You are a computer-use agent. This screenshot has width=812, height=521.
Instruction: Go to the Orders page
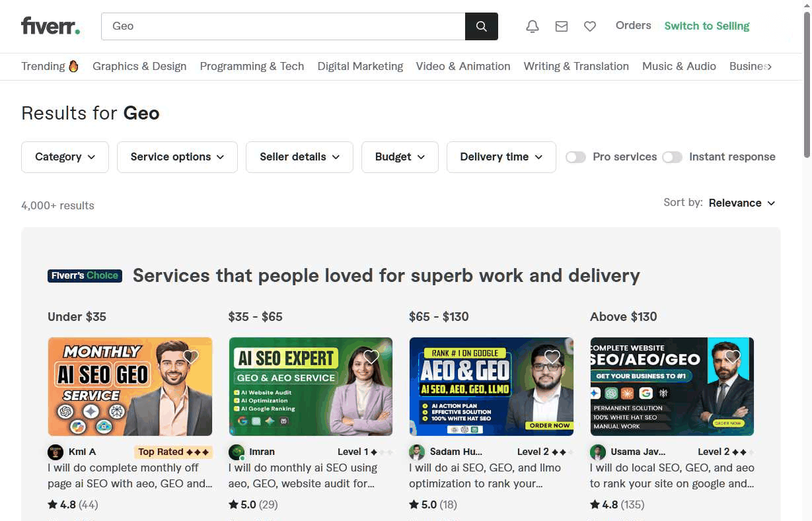(633, 26)
